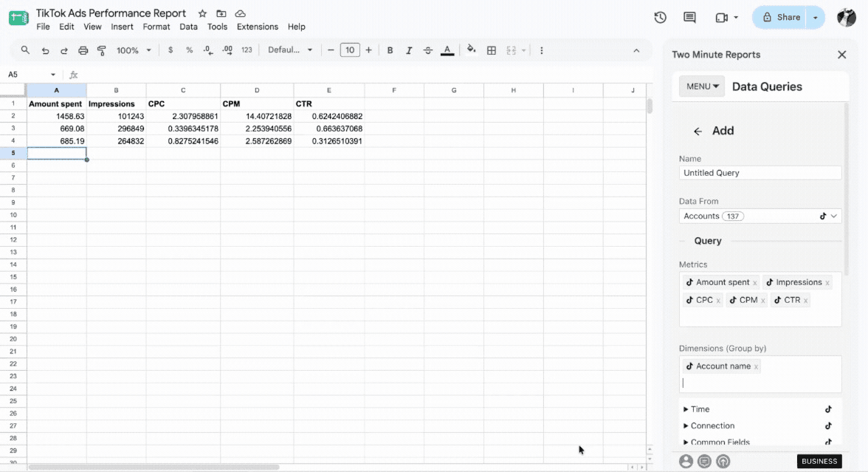This screenshot has width=868, height=472.
Task: Open the File menu
Action: (x=43, y=27)
